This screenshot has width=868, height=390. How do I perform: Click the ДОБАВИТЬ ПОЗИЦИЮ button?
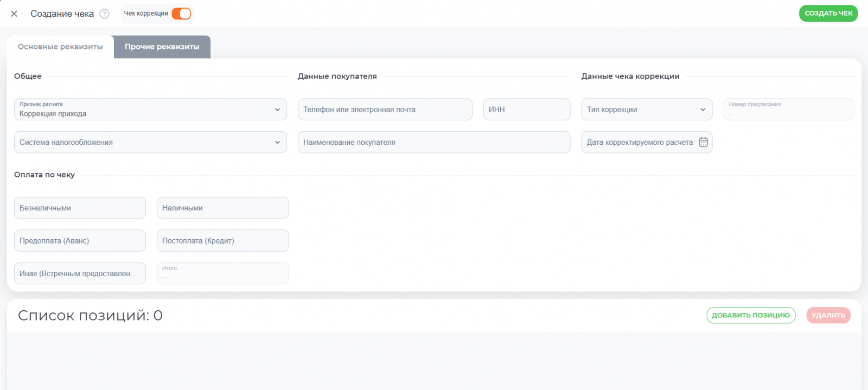[751, 315]
